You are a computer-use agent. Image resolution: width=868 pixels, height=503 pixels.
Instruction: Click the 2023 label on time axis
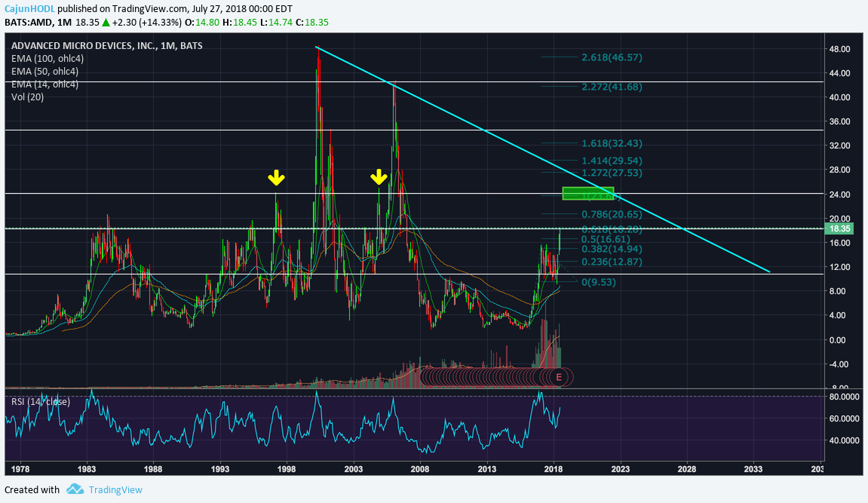[621, 469]
